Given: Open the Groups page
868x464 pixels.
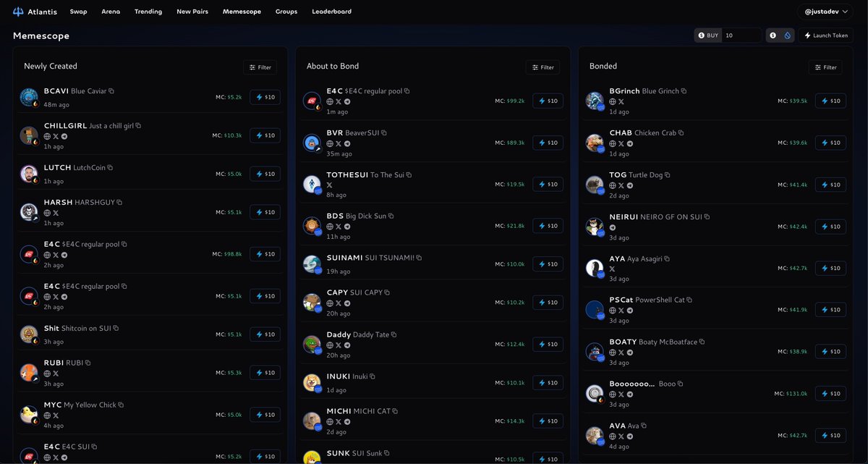Looking at the screenshot, I should [x=286, y=12].
